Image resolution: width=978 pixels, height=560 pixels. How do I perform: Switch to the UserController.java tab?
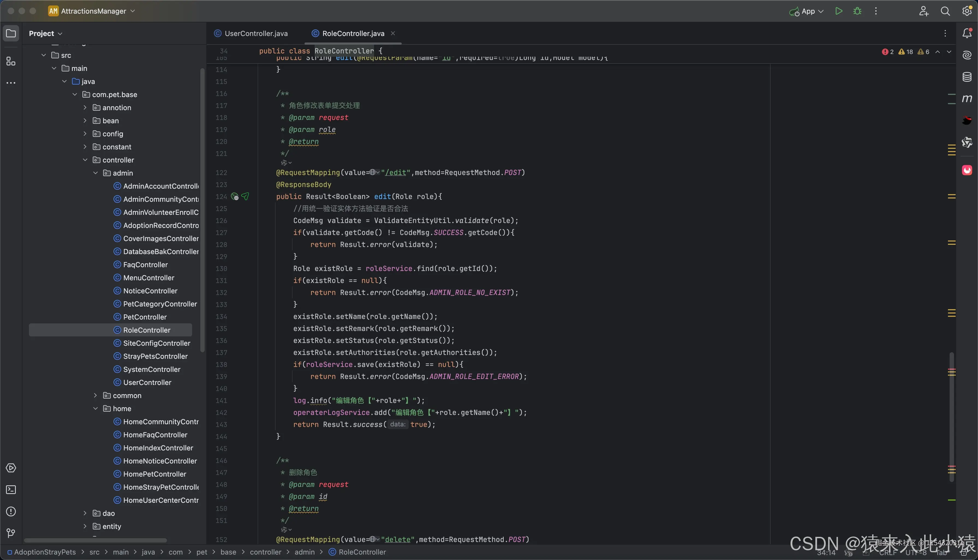click(251, 34)
